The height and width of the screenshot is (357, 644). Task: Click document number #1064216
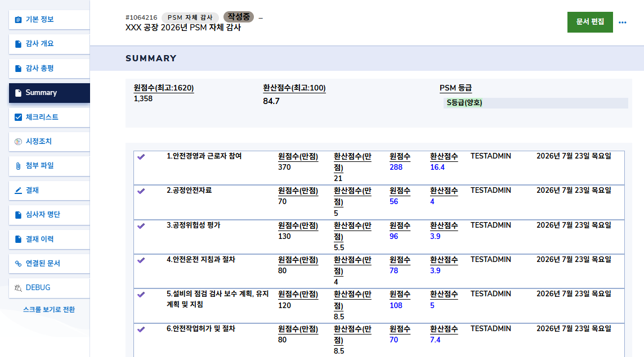(x=141, y=17)
